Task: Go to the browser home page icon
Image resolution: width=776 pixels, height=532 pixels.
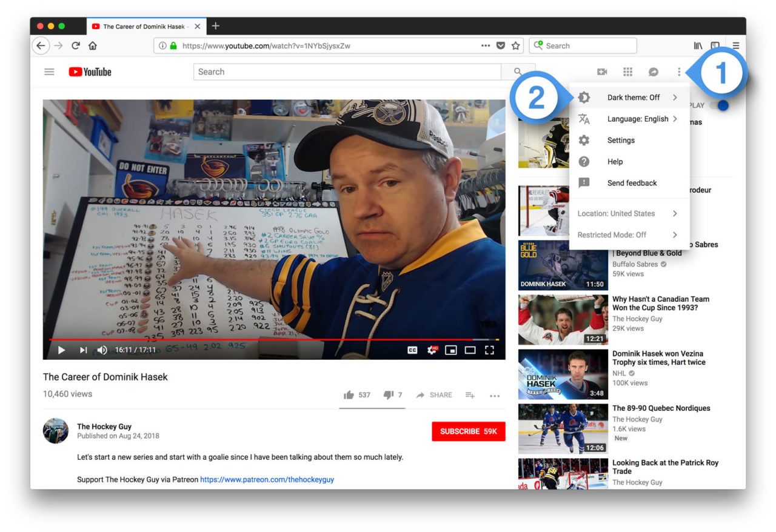Action: click(93, 45)
